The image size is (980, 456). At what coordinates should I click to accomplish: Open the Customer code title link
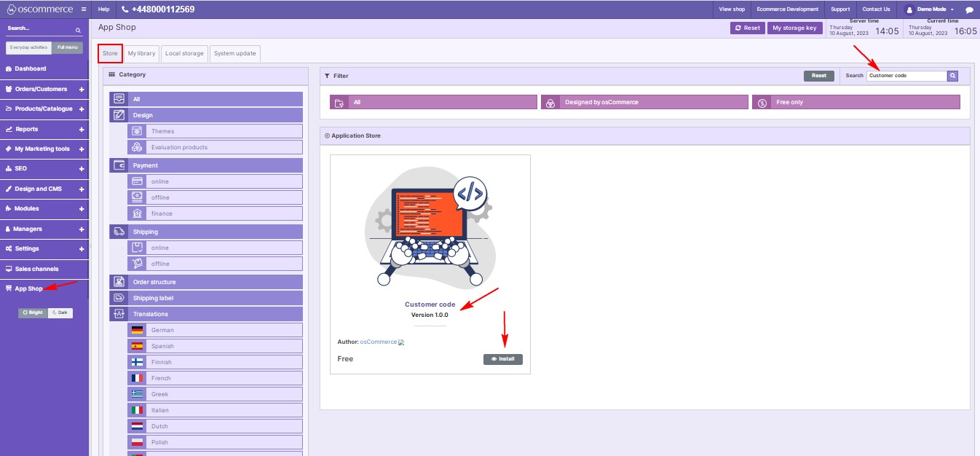[x=430, y=304]
